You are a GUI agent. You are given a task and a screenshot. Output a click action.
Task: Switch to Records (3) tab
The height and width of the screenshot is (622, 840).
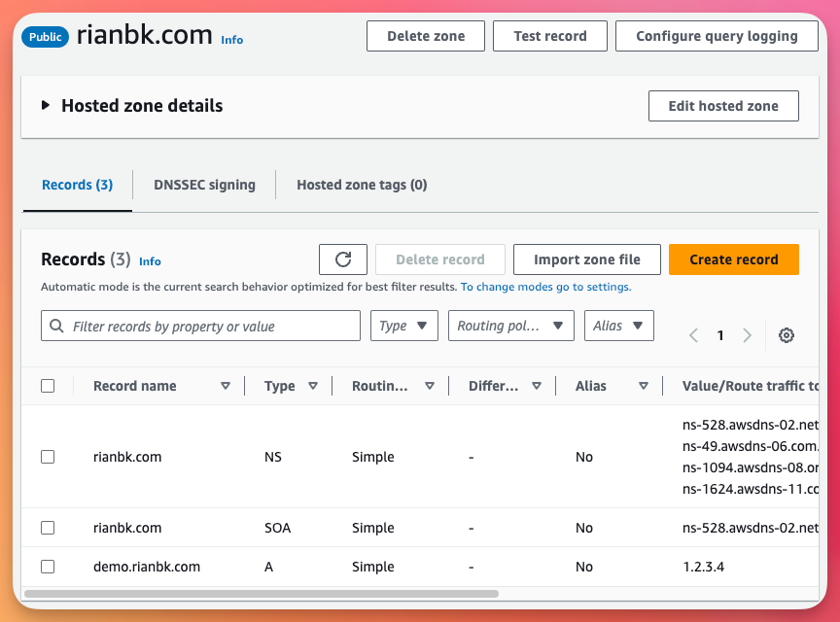click(x=77, y=185)
